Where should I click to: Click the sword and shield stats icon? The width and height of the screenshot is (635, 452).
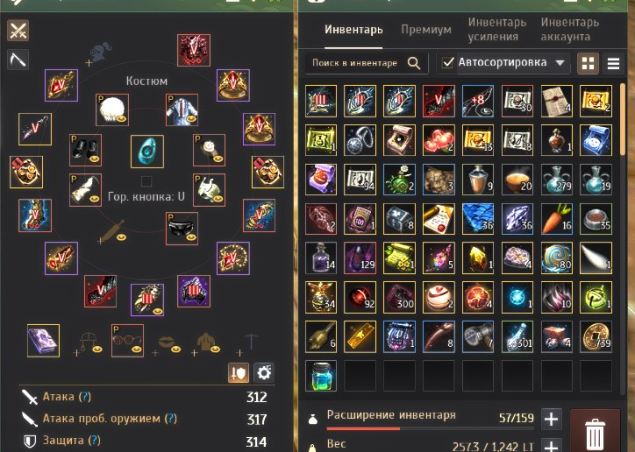[239, 373]
